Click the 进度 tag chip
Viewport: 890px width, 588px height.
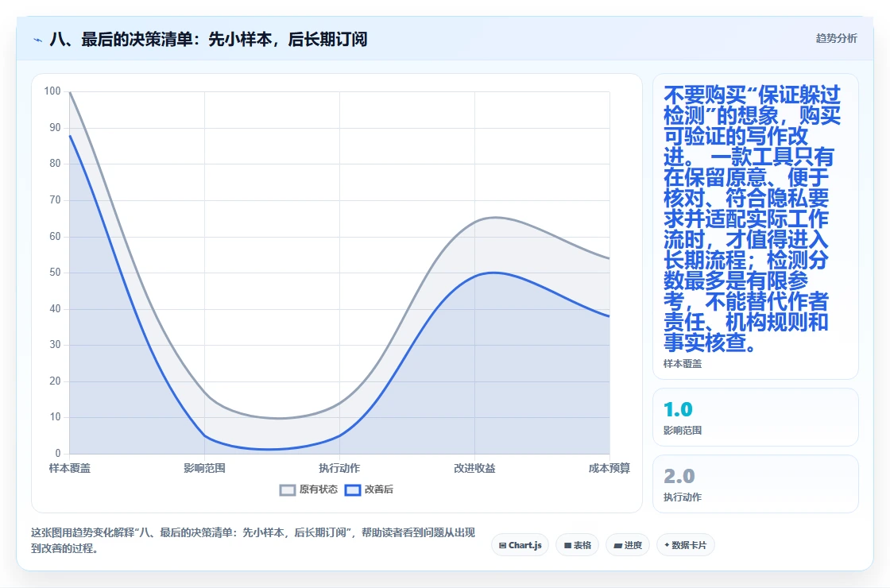(x=628, y=545)
